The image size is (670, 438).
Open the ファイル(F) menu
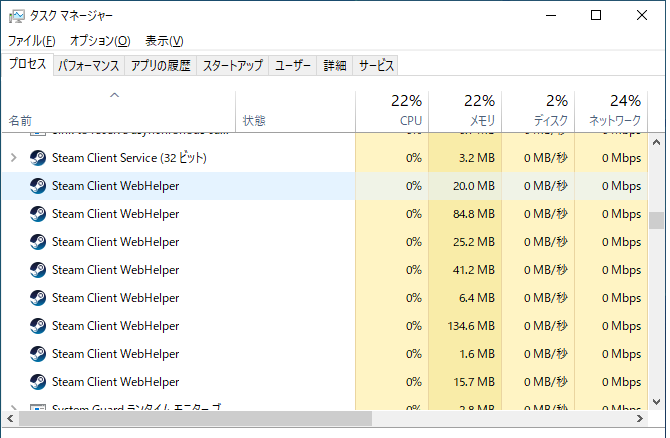[x=32, y=41]
